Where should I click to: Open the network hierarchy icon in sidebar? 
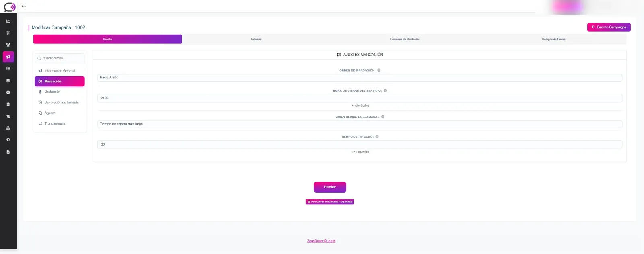coord(8,128)
